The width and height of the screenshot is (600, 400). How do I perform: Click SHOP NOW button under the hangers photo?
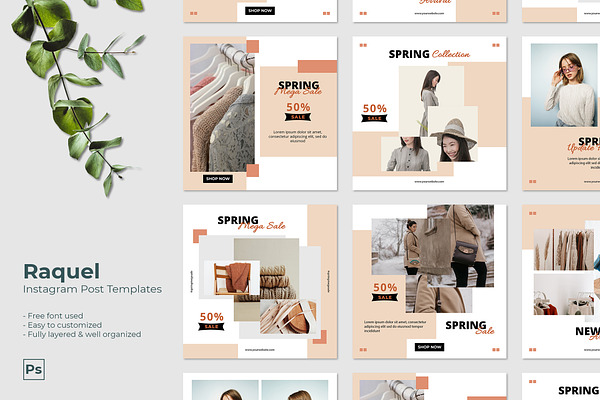point(218,178)
